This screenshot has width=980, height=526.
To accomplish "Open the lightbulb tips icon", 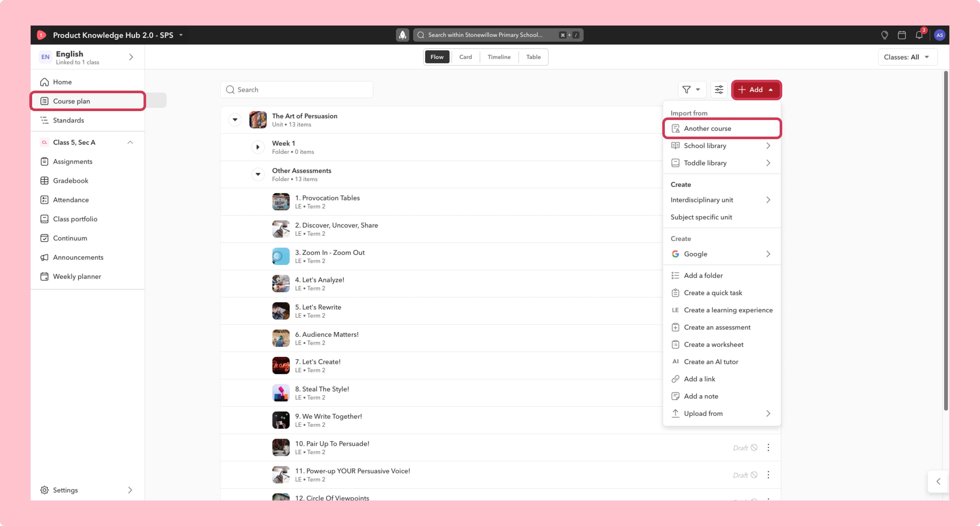I will [884, 35].
